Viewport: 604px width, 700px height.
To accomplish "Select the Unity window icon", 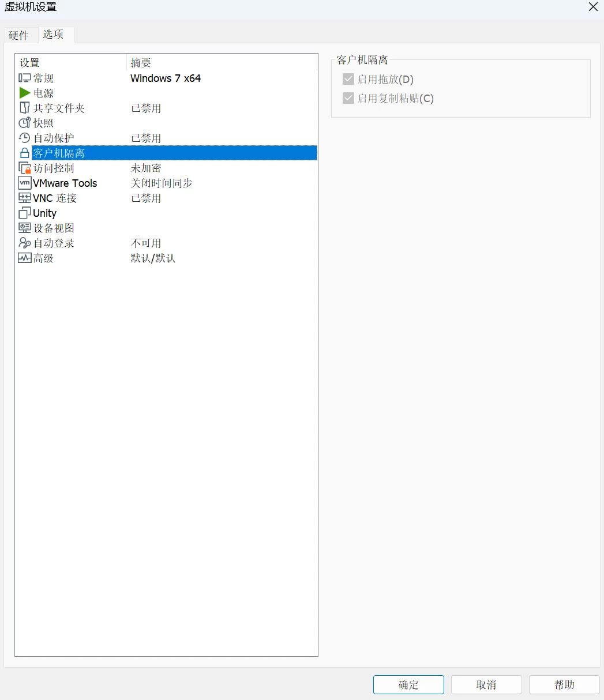I will (x=25, y=213).
